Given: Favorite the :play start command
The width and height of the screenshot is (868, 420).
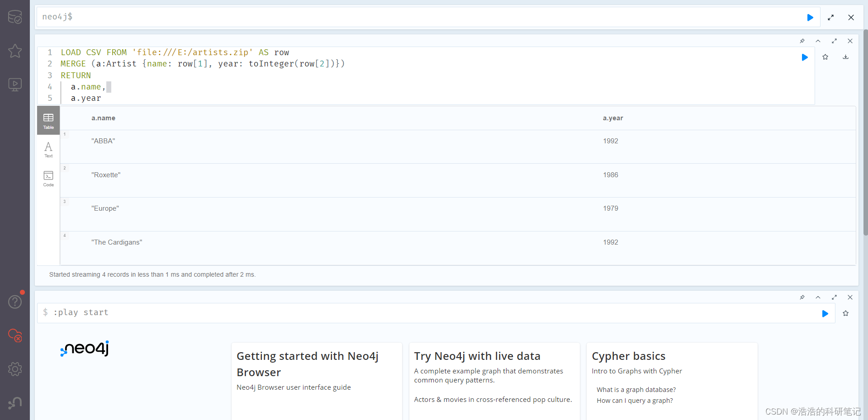Looking at the screenshot, I should 845,313.
